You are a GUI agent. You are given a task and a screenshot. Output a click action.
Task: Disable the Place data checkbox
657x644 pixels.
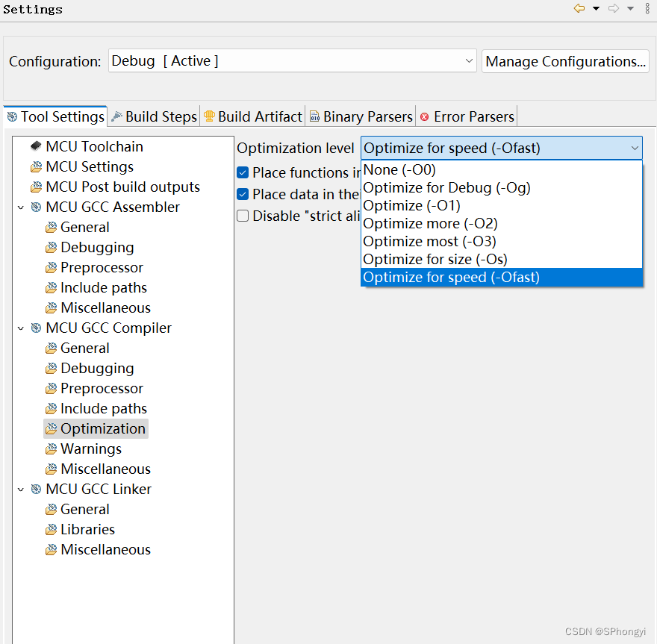coord(243,193)
